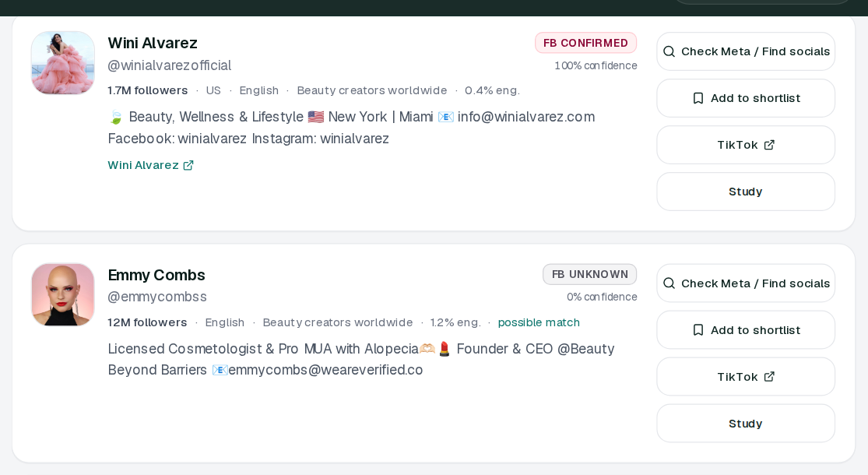The width and height of the screenshot is (868, 475).
Task: Click the 12M followers text
Action: click(147, 322)
